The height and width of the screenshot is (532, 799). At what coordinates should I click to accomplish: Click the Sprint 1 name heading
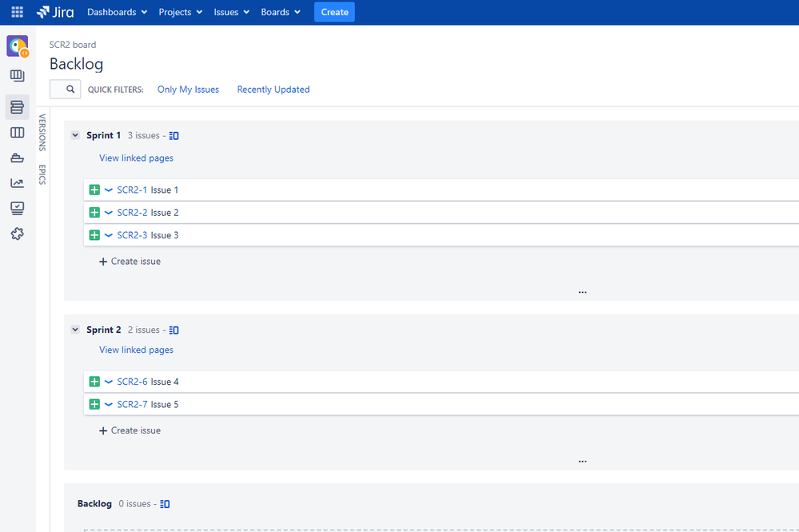coord(103,135)
